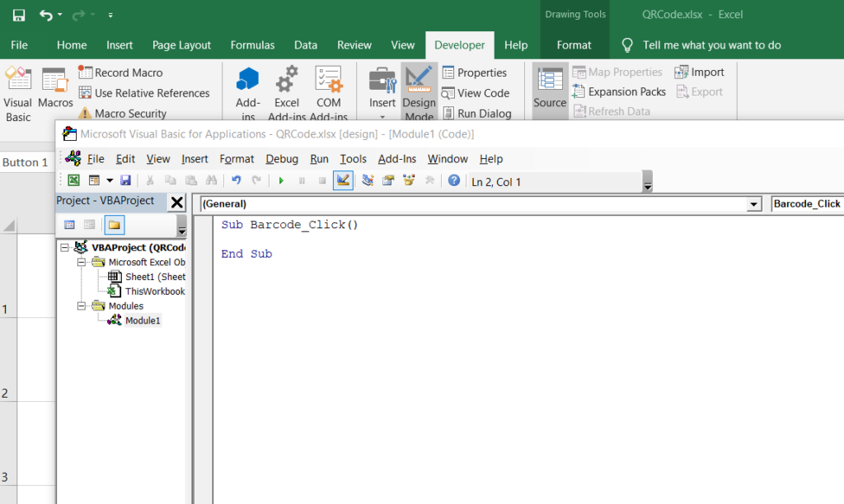
Task: Toggle Folders view in Project Explorer
Action: [x=115, y=224]
